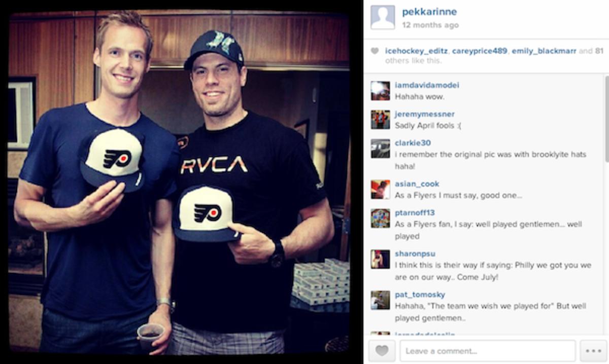Click pekkarinne's profile avatar at top
Viewport: 609px width, 364px height.
pos(383,18)
